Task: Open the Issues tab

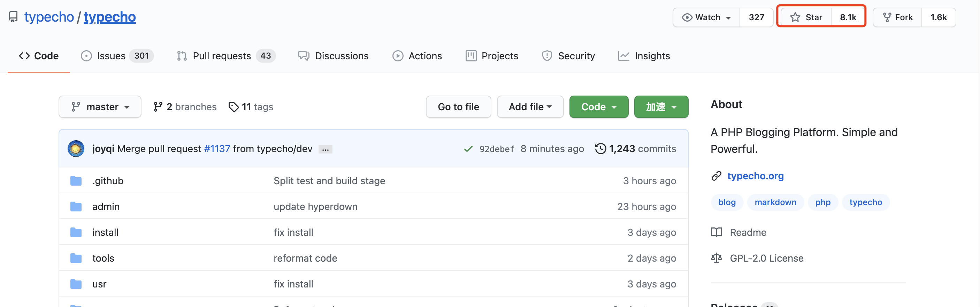Action: click(x=117, y=55)
